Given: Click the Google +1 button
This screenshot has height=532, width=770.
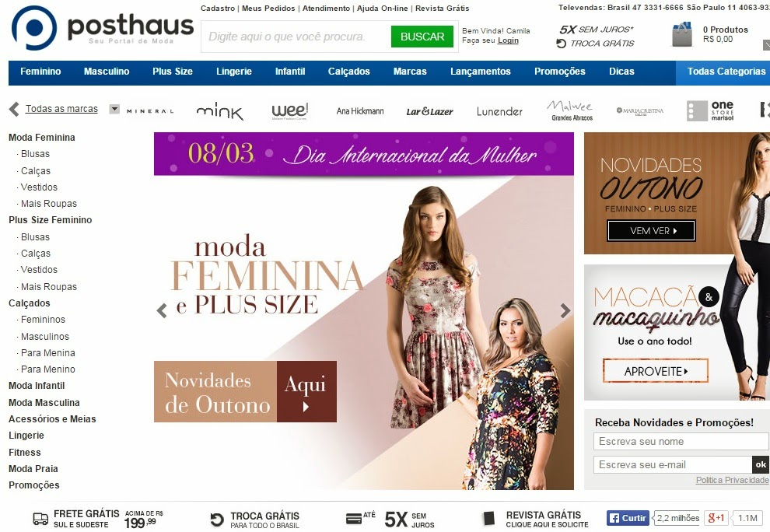Looking at the screenshot, I should pyautogui.click(x=715, y=518).
